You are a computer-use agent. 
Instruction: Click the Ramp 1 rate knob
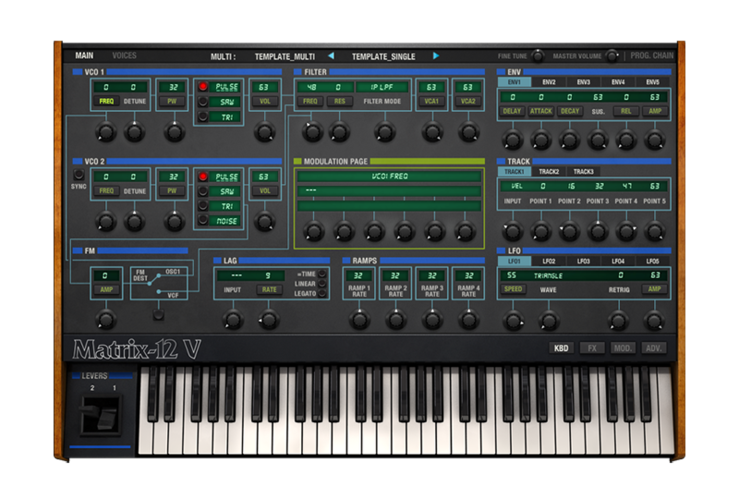359,320
